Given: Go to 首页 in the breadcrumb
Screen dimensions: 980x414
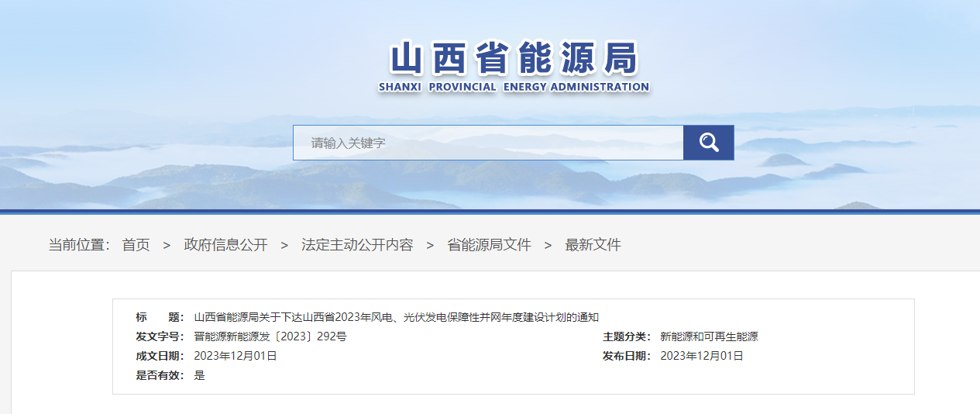Looking at the screenshot, I should (136, 245).
